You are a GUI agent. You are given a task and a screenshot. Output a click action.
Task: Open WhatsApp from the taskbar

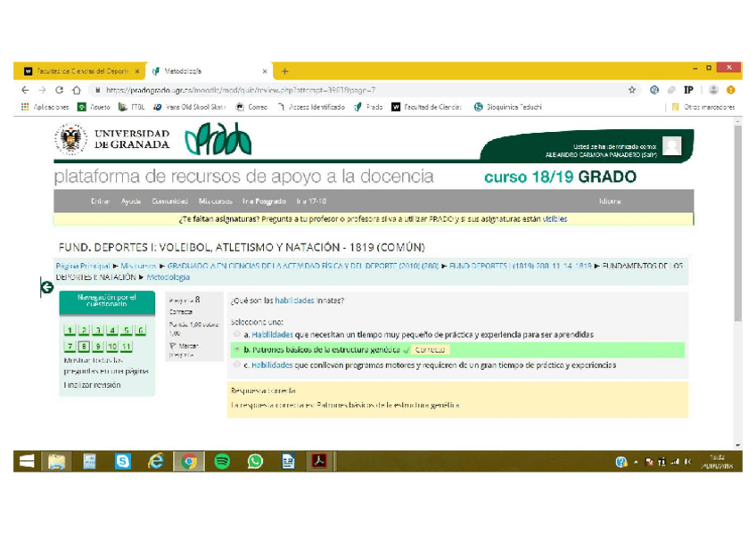pos(255,461)
